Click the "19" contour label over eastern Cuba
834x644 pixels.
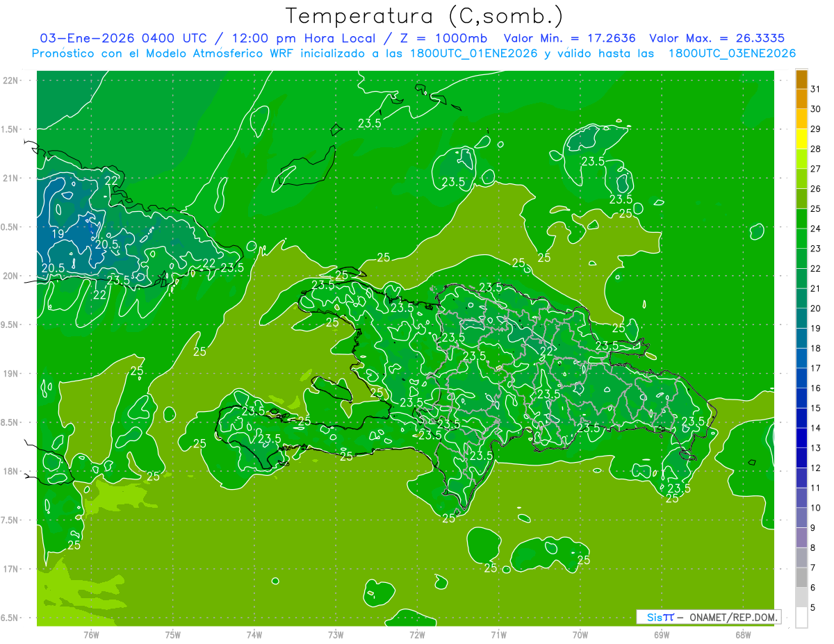point(58,234)
